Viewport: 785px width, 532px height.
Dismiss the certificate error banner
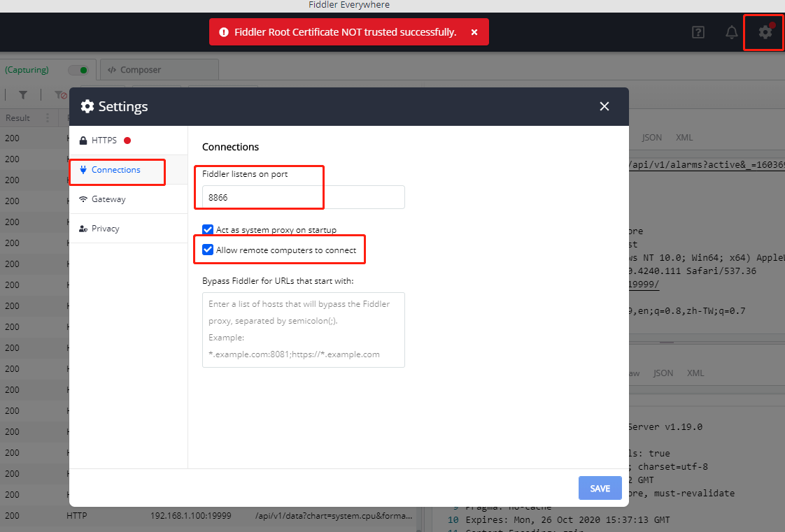[474, 32]
